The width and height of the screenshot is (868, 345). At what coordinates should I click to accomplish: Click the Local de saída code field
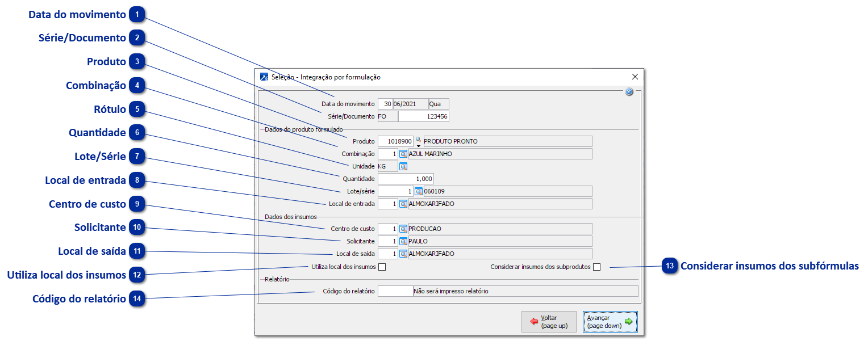tap(388, 254)
